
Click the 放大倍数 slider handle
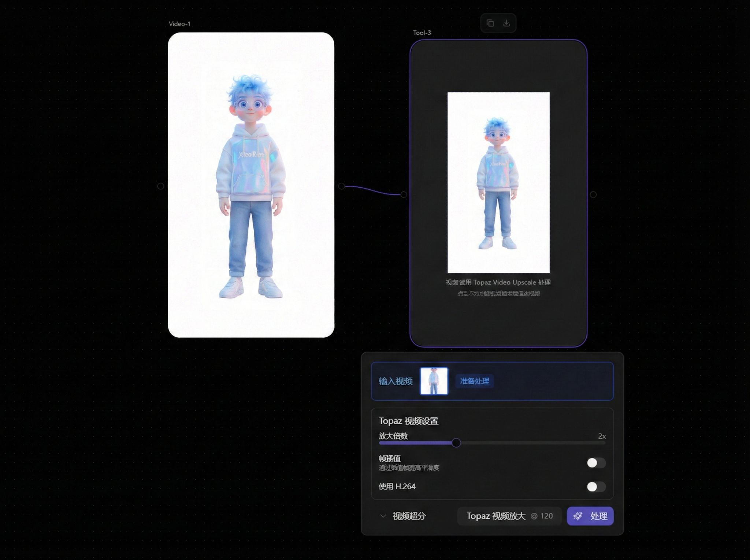[x=456, y=443]
